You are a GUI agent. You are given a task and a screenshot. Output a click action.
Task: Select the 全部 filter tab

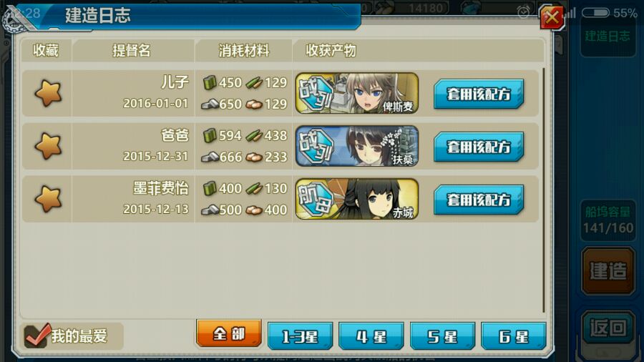[x=229, y=333]
